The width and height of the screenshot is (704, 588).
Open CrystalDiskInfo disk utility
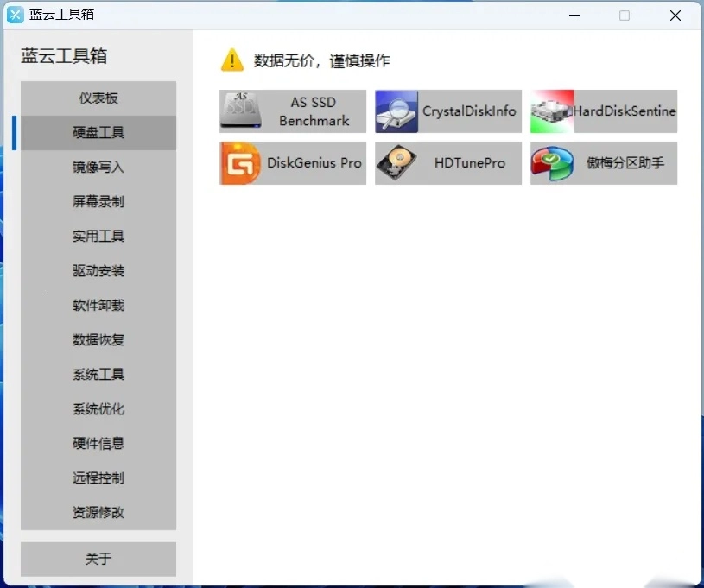447,111
